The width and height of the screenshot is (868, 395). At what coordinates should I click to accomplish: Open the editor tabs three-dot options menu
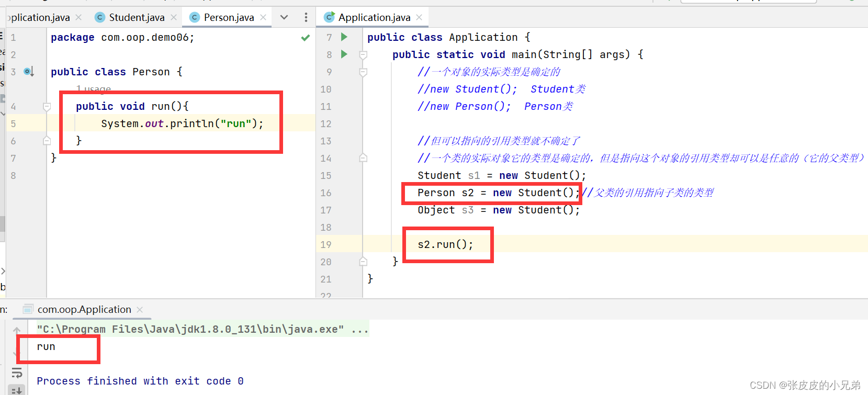point(306,17)
